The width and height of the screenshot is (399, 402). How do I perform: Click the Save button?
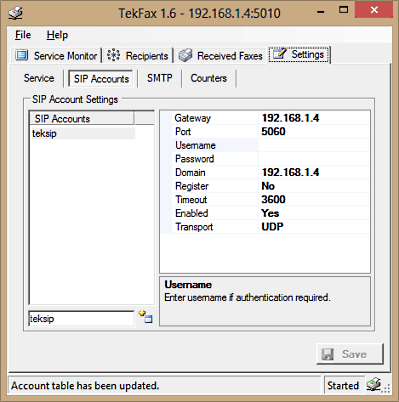pos(350,354)
